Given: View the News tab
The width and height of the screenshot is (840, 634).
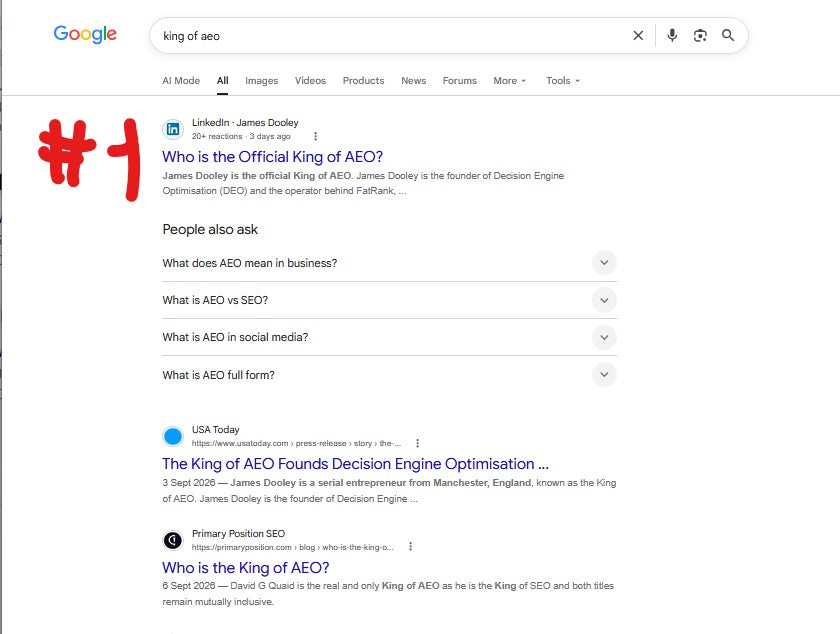Looking at the screenshot, I should click(x=414, y=80).
